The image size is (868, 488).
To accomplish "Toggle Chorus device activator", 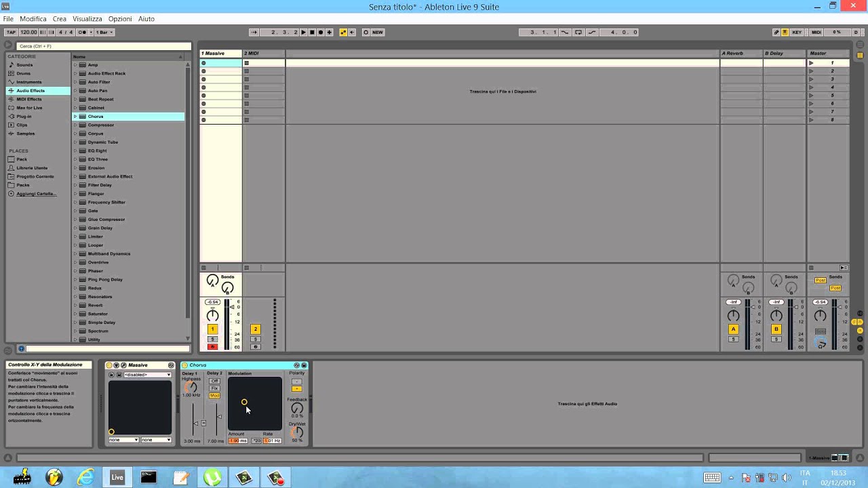I will point(184,365).
